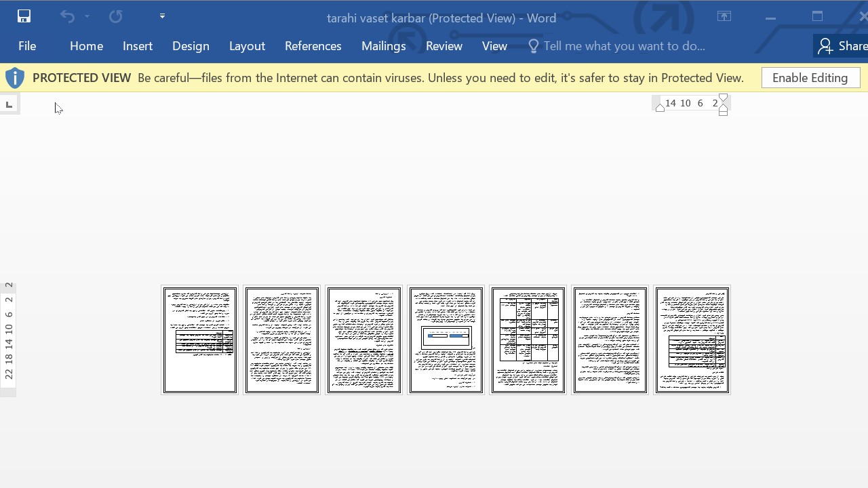Select the sixth page thumbnail

point(610,340)
